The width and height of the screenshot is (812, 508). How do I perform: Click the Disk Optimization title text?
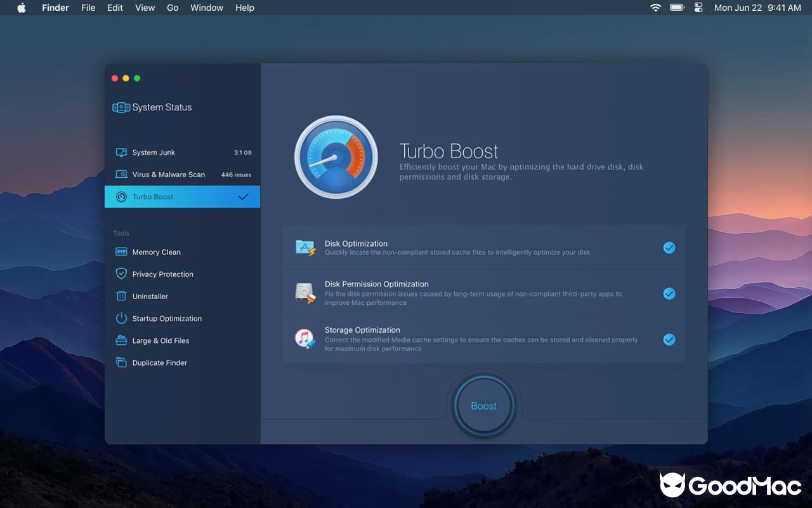click(x=356, y=244)
